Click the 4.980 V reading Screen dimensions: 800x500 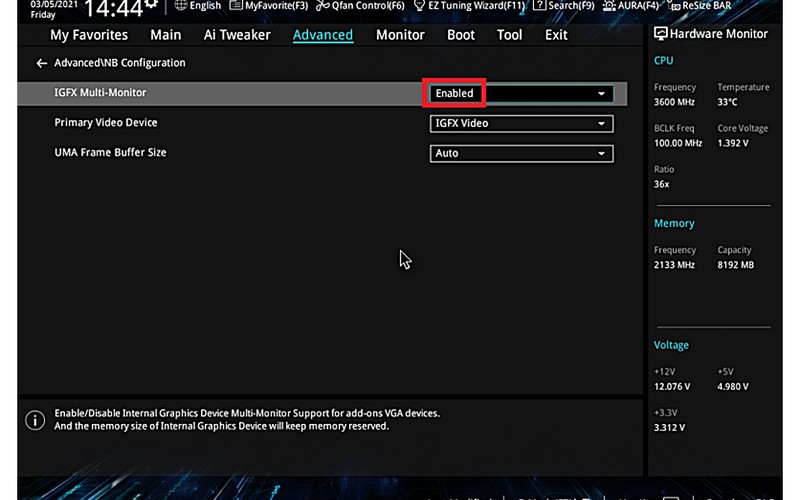pos(733,386)
